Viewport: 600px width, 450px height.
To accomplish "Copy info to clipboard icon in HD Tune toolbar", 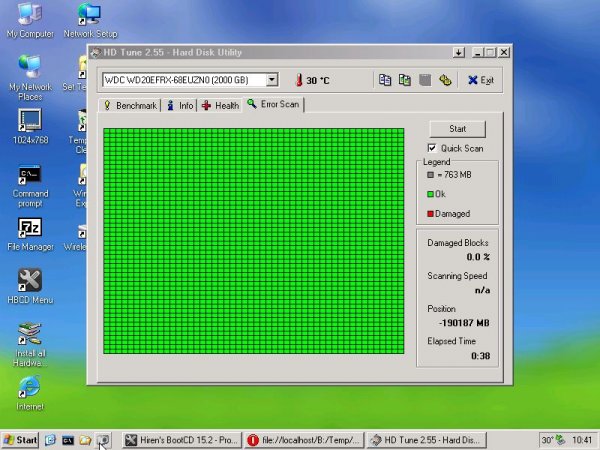I will tap(385, 80).
